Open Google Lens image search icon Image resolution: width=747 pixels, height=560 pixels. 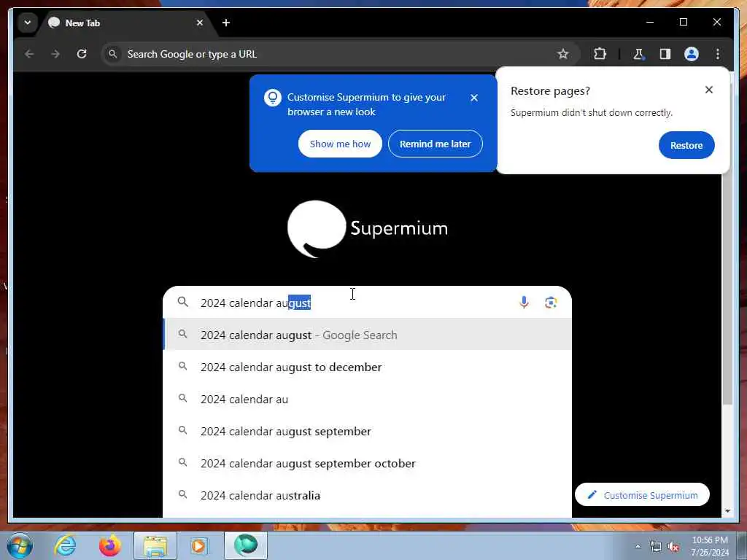pyautogui.click(x=551, y=303)
